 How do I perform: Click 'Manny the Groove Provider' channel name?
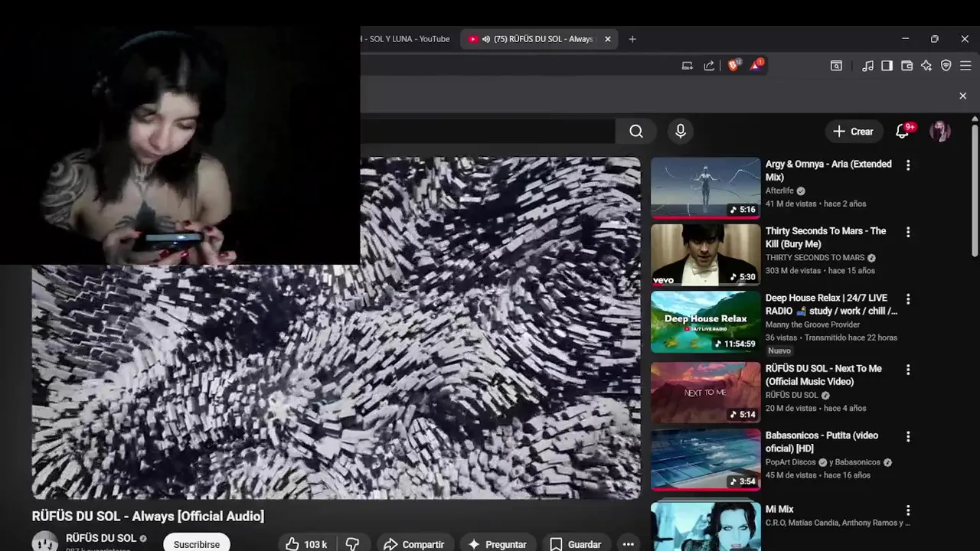812,324
